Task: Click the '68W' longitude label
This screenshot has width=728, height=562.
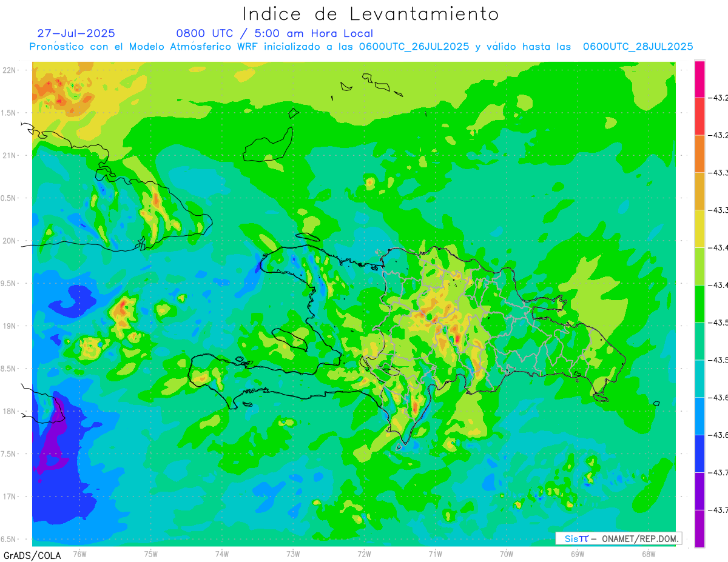Action: click(x=649, y=554)
